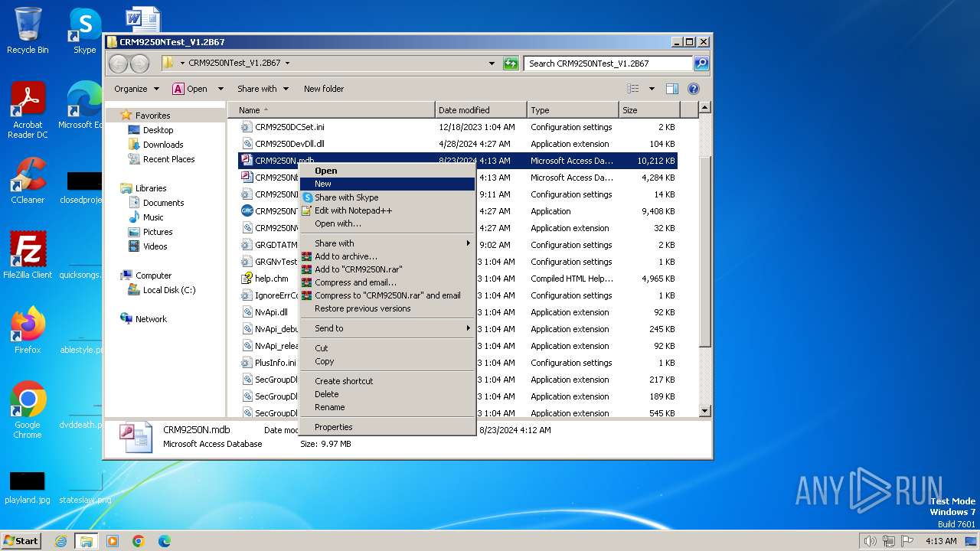Open CCleaner desktop shortcut

point(28,181)
